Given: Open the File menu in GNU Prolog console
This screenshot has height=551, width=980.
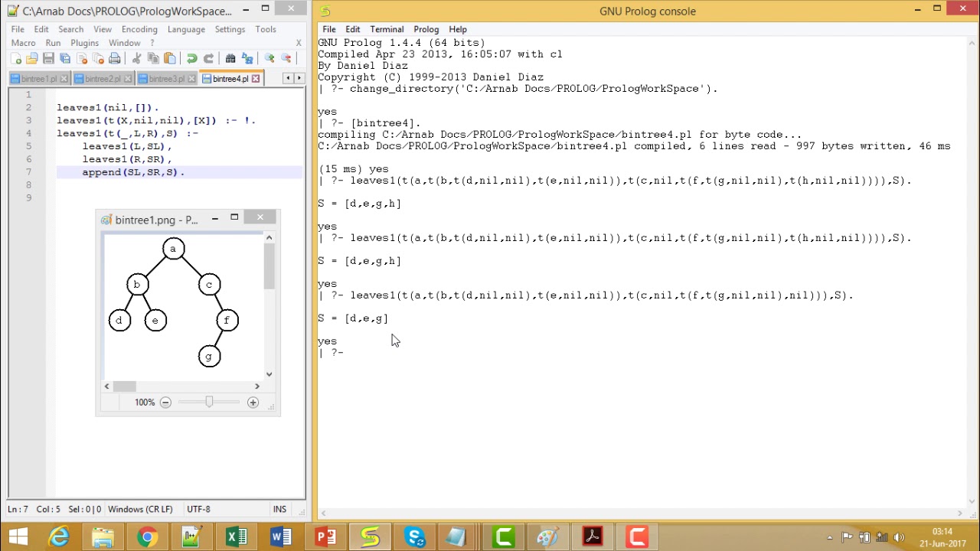Looking at the screenshot, I should coord(329,29).
